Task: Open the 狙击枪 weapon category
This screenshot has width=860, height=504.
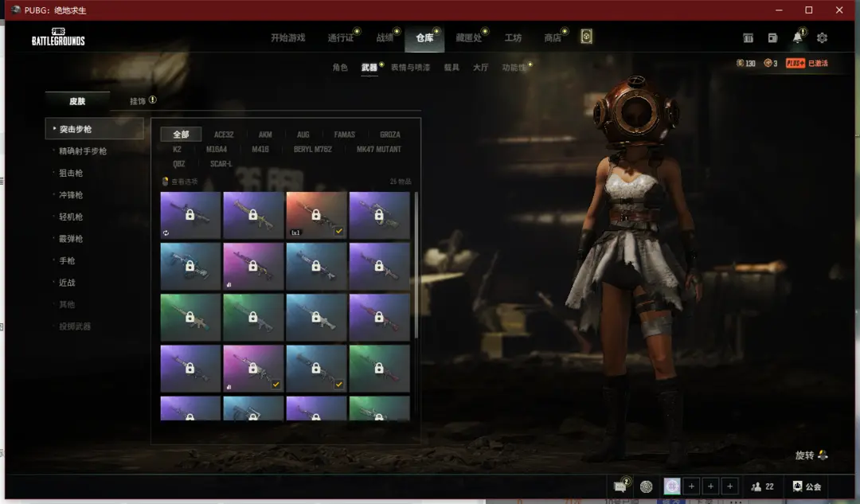Action: click(71, 173)
